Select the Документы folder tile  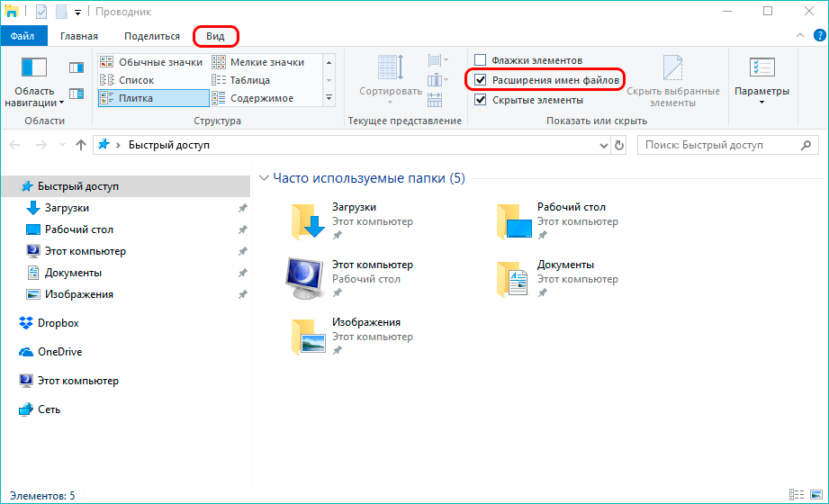click(557, 279)
